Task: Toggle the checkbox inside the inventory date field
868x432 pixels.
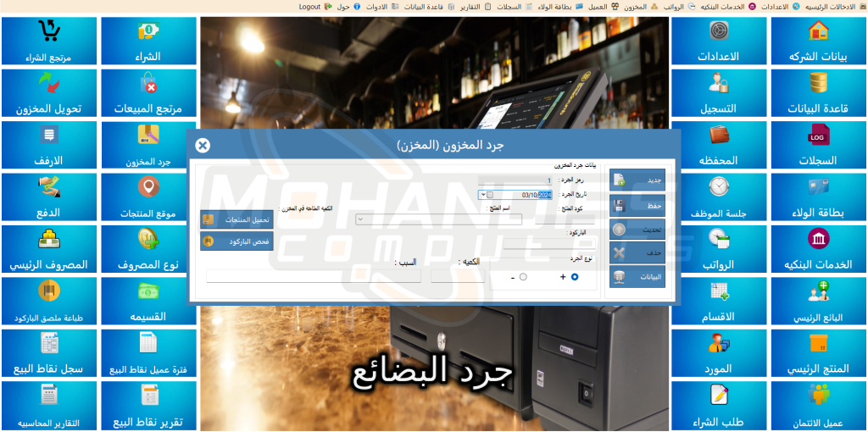Action: (491, 195)
